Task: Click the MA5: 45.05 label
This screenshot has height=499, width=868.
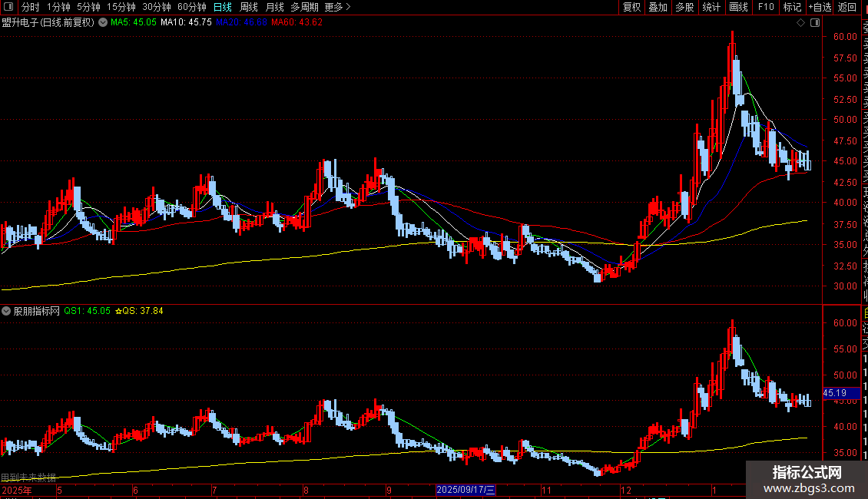Action: 134,23
